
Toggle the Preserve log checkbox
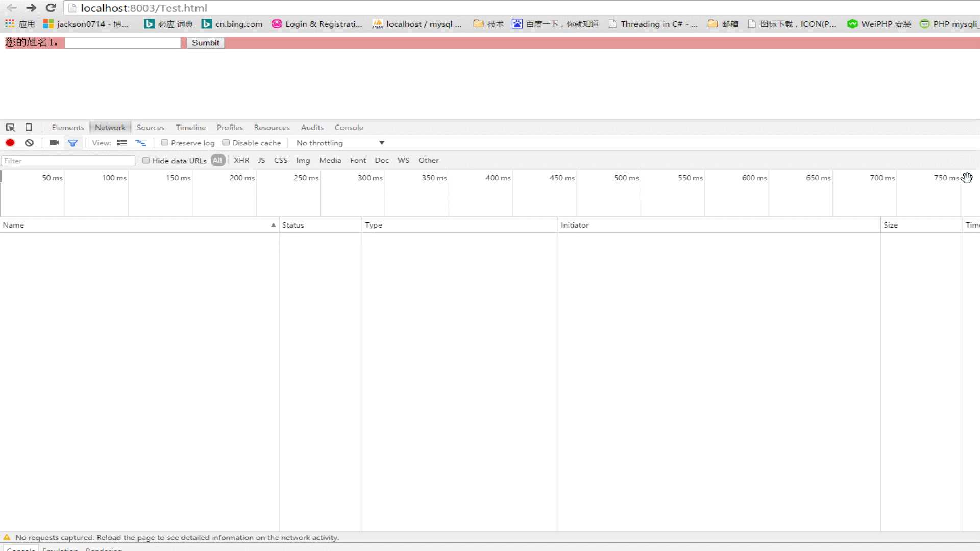click(164, 143)
